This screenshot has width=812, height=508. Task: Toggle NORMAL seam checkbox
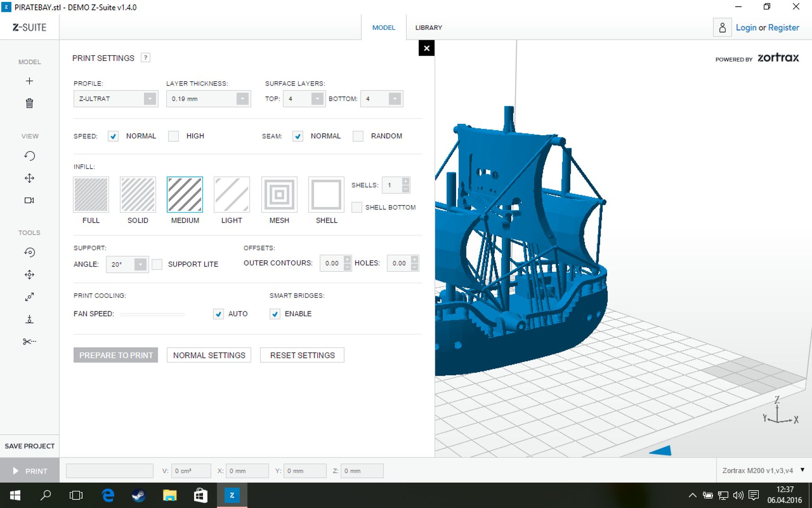(297, 136)
